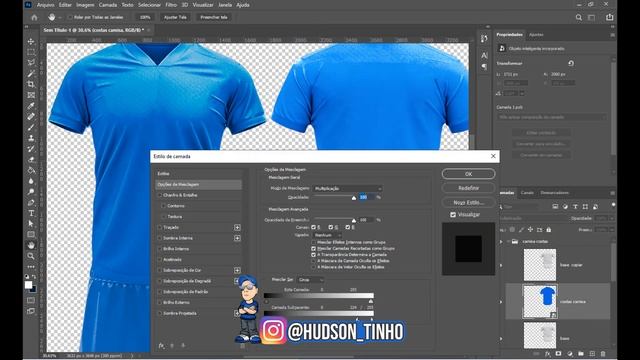Image resolution: width=640 pixels, height=360 pixels.
Task: Select the Zoom tool
Action: point(31,256)
